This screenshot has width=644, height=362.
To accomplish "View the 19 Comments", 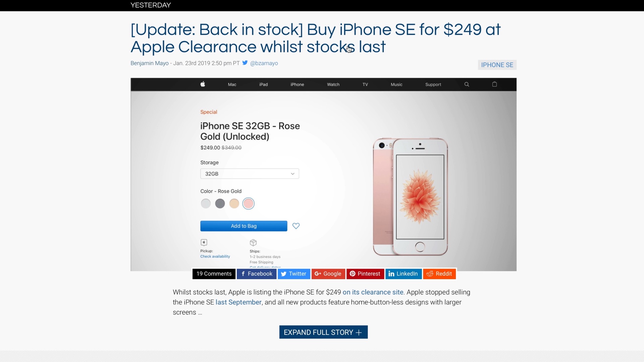I will pyautogui.click(x=214, y=274).
